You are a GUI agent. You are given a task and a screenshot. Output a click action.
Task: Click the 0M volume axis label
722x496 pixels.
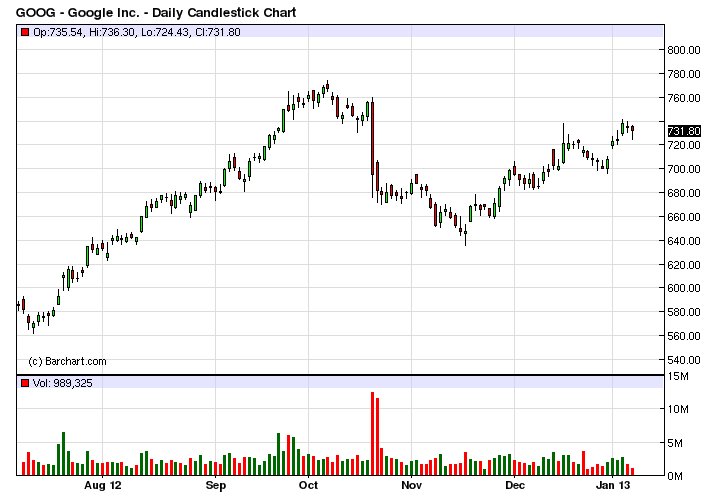click(675, 476)
